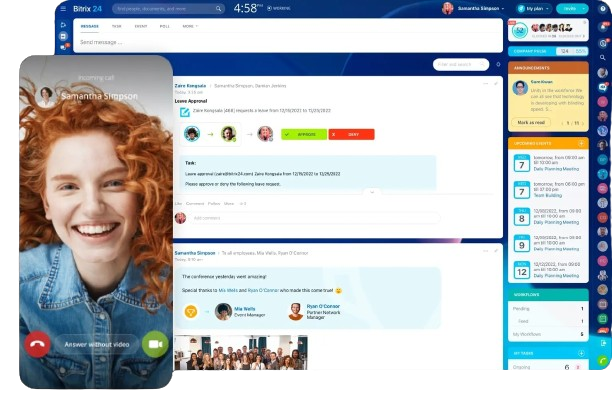The image size is (612, 408).
Task: Open Samantha Simpson avatar in top bar
Action: pyautogui.click(x=447, y=8)
